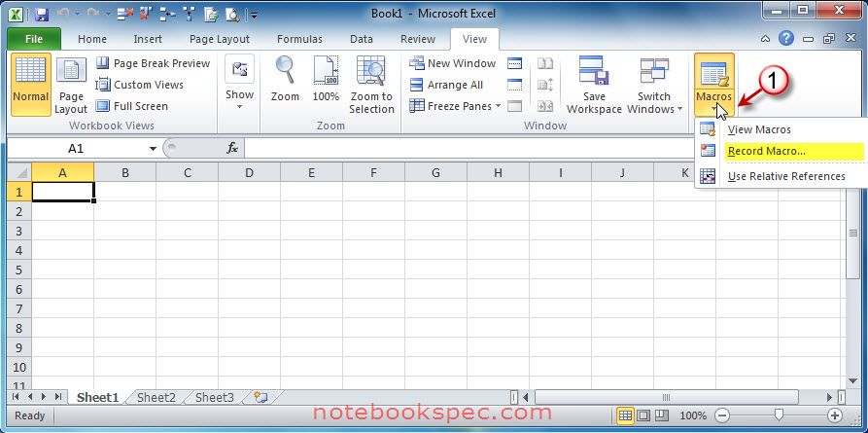Viewport: 868px width, 433px height.
Task: Toggle Full Screen view
Action: (131, 106)
